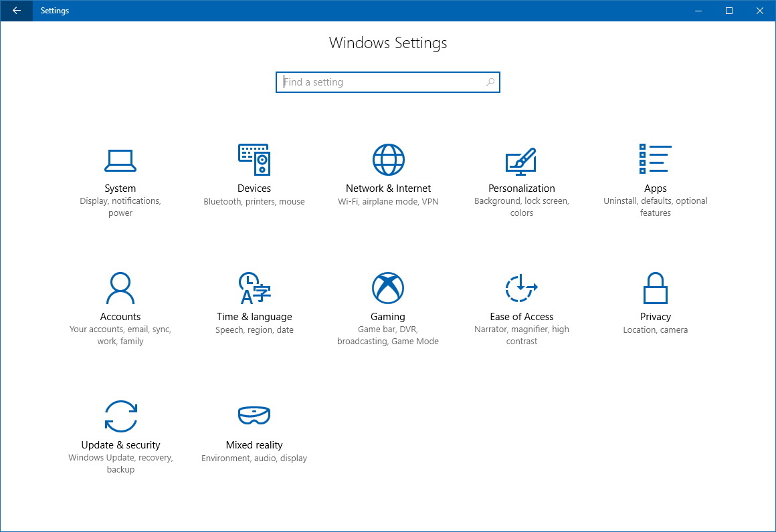Click 'Windows Update, recovery, backup' text
The image size is (776, 532).
(121, 463)
